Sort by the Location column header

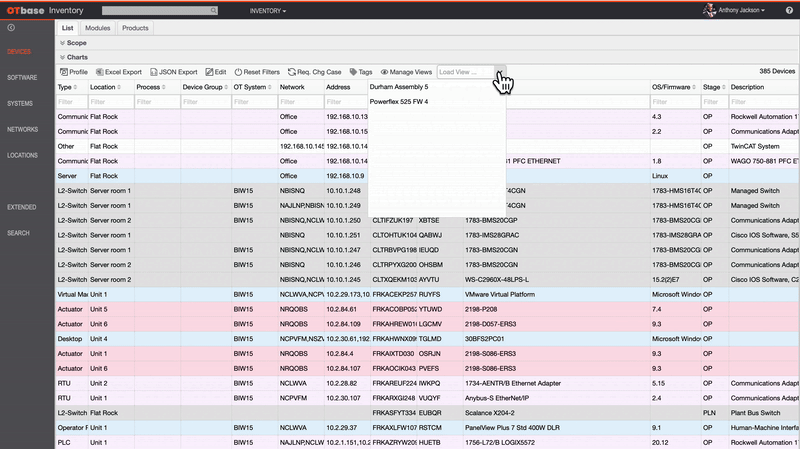pos(105,87)
